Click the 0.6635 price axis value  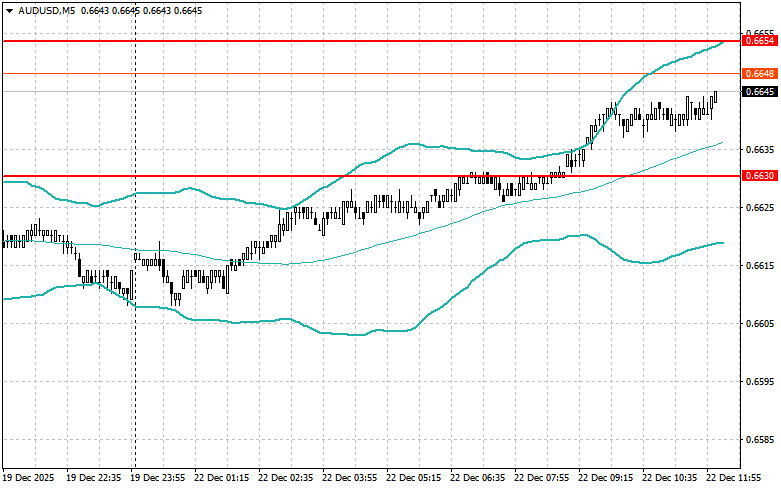coord(760,149)
